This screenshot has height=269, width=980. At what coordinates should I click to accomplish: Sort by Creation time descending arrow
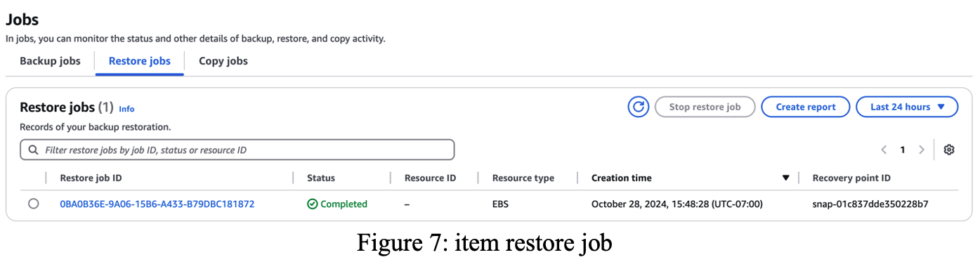pyautogui.click(x=785, y=178)
